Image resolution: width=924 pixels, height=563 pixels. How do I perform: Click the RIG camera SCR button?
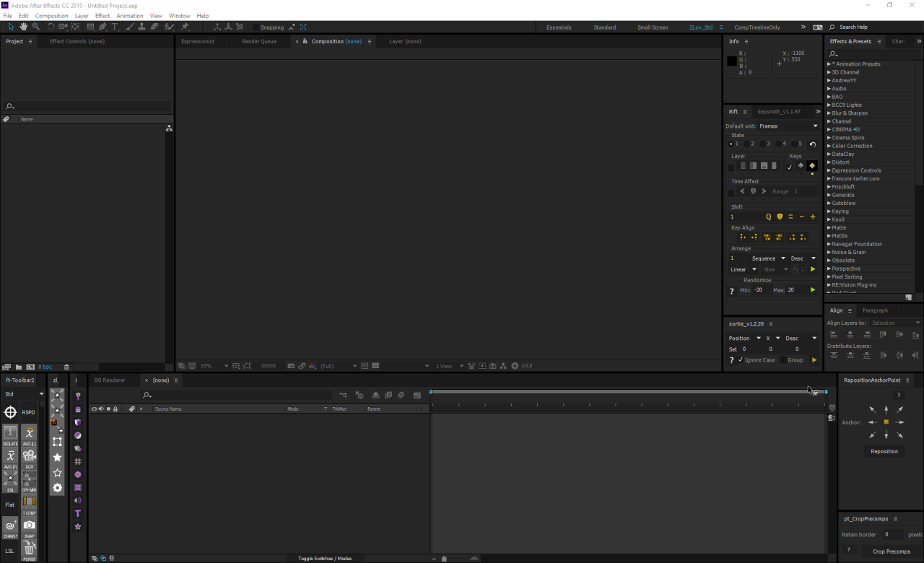coord(29,456)
